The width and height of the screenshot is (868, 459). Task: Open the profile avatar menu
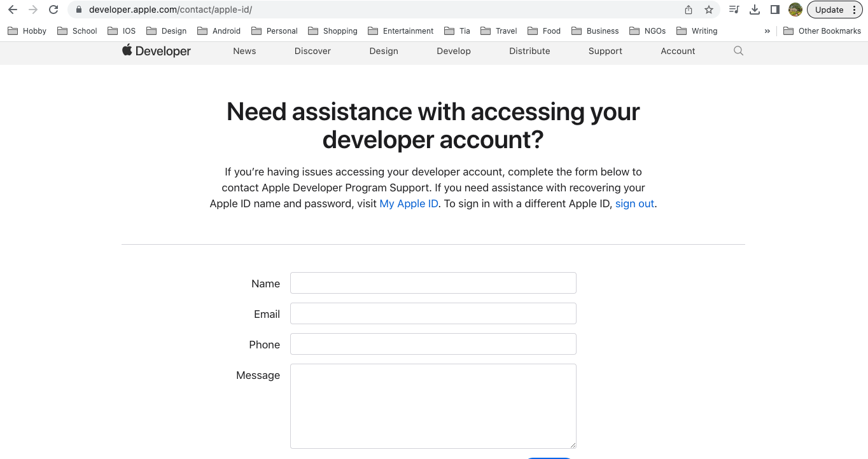[x=795, y=10]
